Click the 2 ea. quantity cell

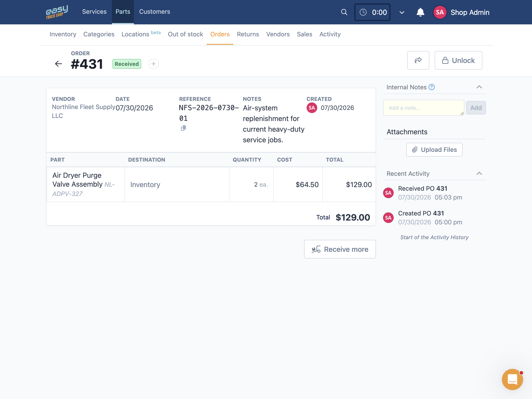(x=251, y=184)
